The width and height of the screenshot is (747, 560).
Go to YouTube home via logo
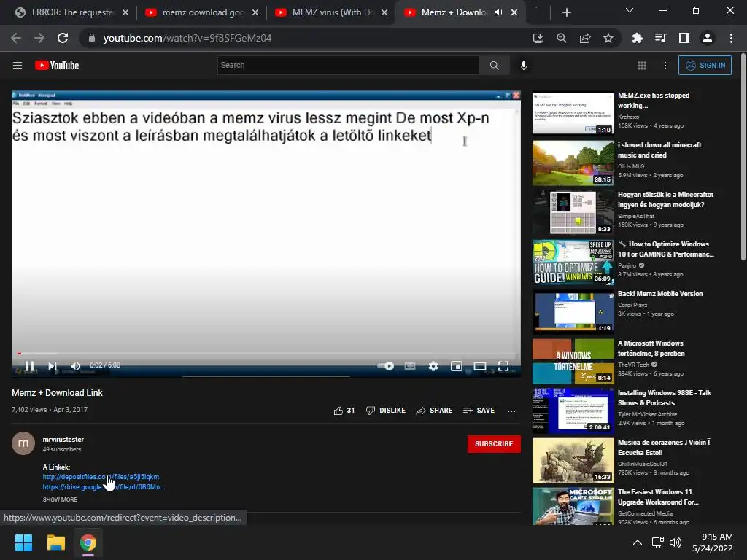[57, 65]
